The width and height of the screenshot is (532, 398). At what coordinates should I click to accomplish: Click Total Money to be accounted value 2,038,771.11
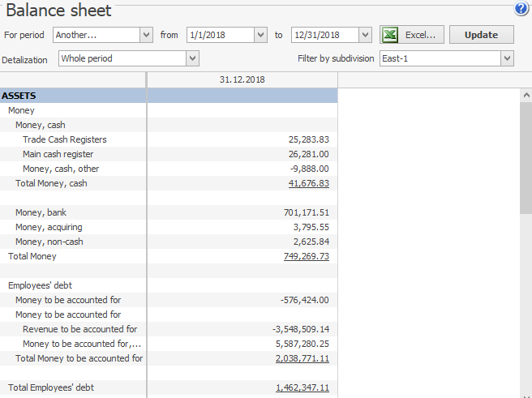302,359
